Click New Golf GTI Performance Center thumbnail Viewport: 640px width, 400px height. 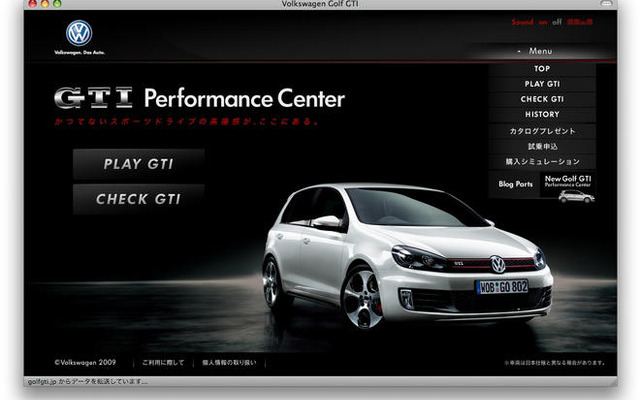[568, 187]
